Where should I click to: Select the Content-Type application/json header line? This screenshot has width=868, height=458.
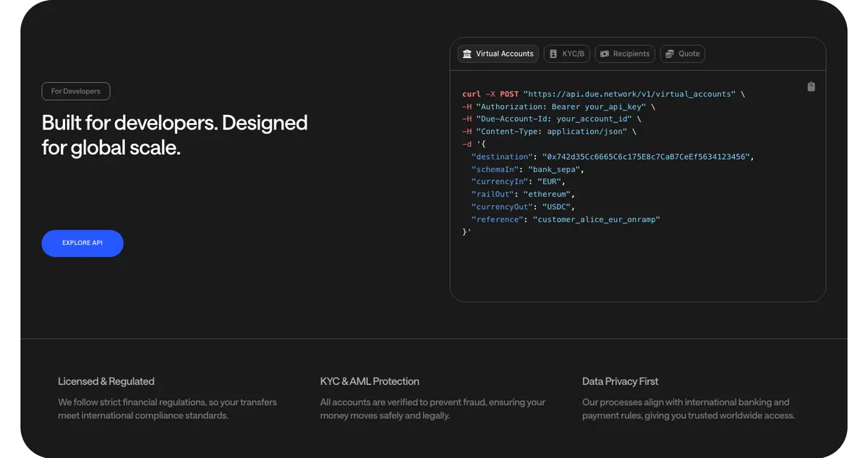coord(550,132)
